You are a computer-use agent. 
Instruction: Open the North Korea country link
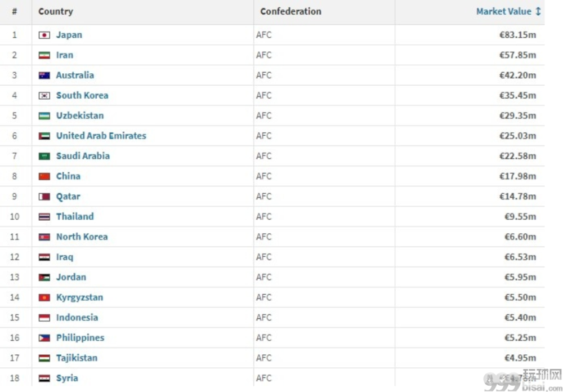[82, 237]
